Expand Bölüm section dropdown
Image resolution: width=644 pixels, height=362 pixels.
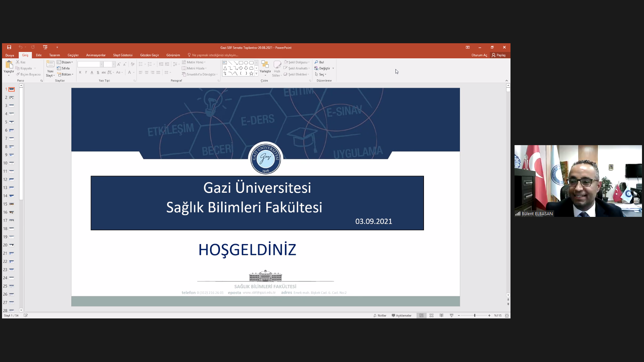coord(65,74)
